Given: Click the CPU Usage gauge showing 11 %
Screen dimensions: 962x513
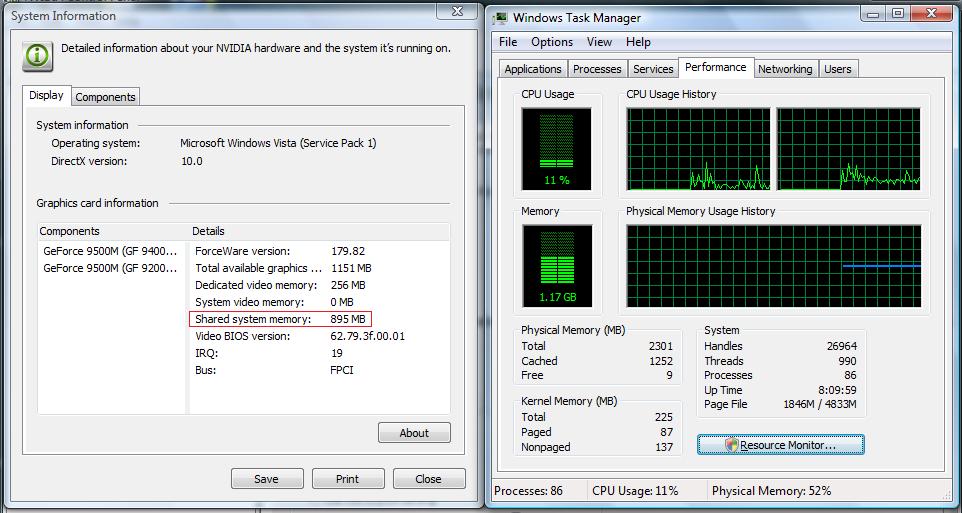Looking at the screenshot, I should pos(556,149).
